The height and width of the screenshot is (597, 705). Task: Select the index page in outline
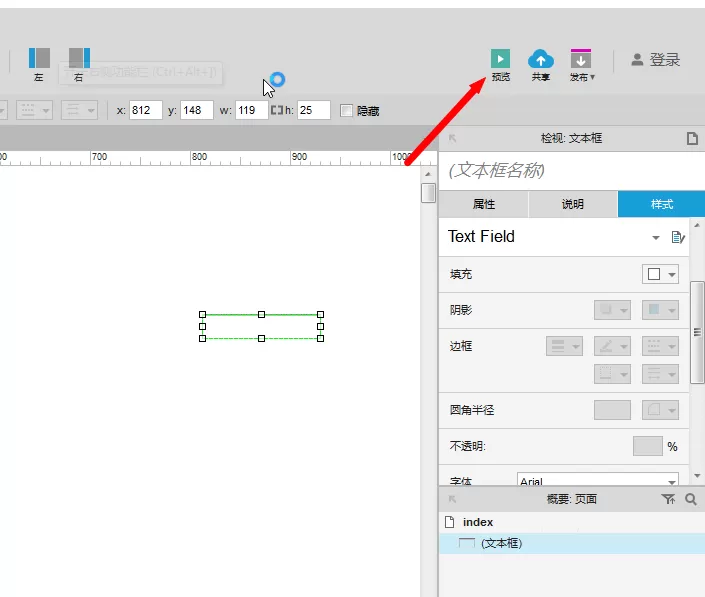(x=572, y=522)
